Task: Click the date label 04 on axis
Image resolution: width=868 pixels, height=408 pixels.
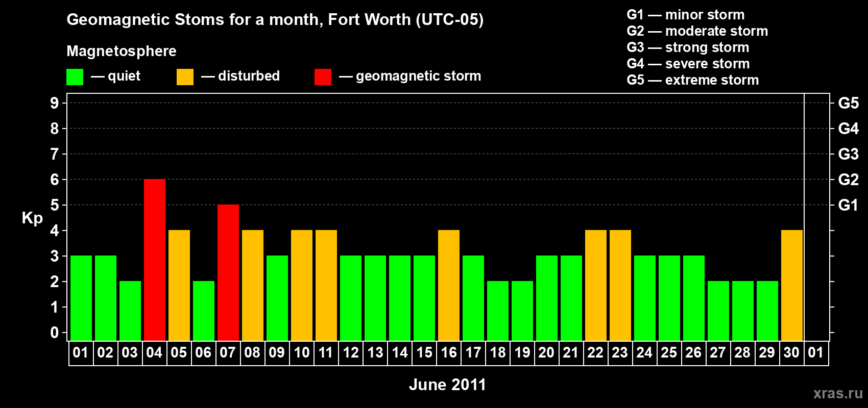Action: pyautogui.click(x=154, y=353)
